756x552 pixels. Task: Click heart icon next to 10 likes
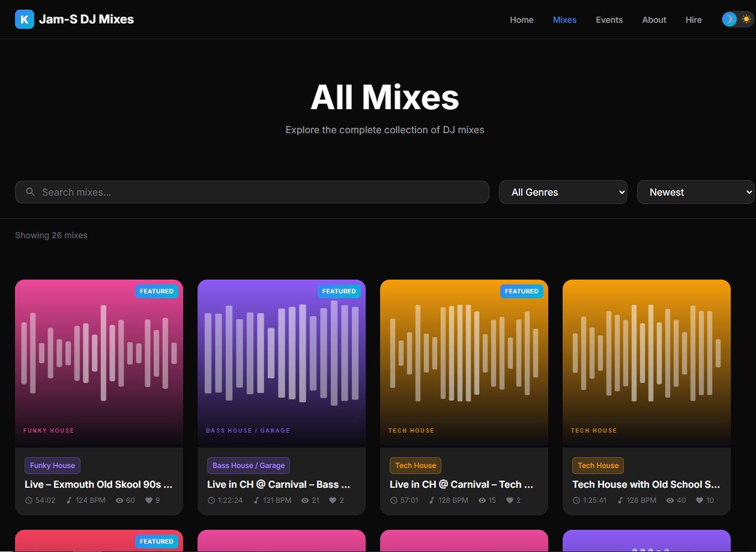point(700,500)
